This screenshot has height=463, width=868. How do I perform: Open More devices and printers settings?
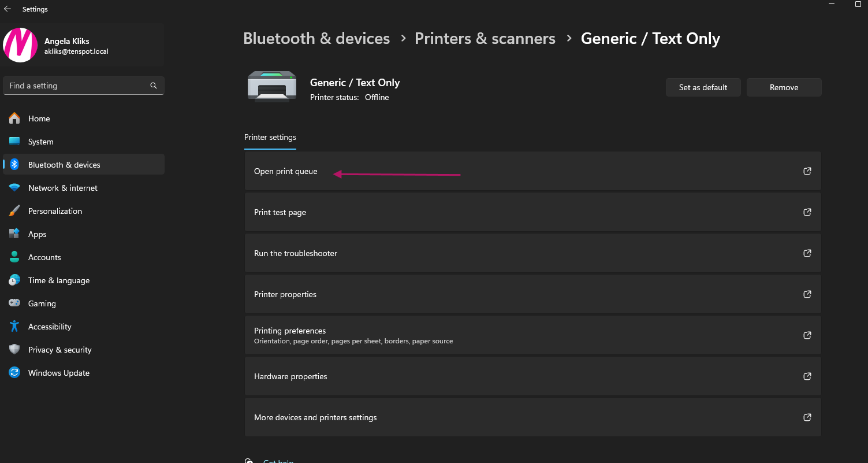click(532, 417)
